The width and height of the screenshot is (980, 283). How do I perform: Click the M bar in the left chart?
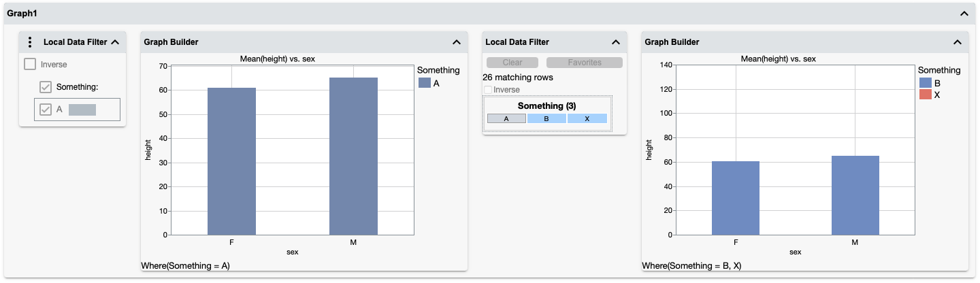click(x=353, y=156)
